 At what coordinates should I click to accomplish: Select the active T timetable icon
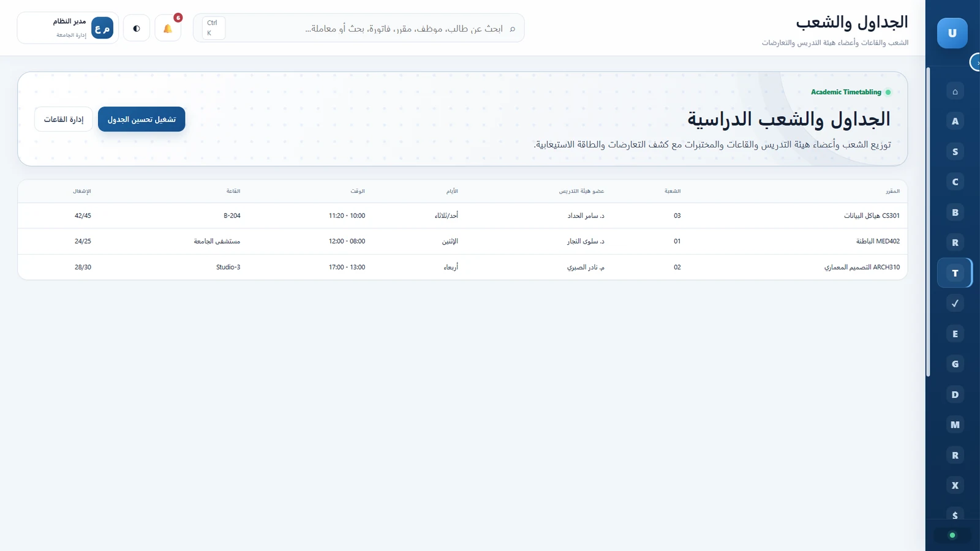tap(955, 273)
